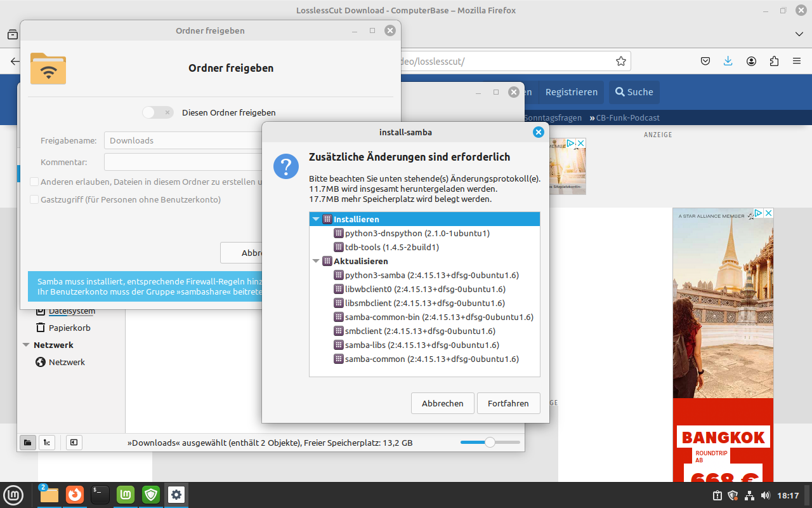Screen dimensions: 812x508
Task: Check Anderen erlauben, Dateien zu erstellen checkbox
Action: tap(34, 182)
